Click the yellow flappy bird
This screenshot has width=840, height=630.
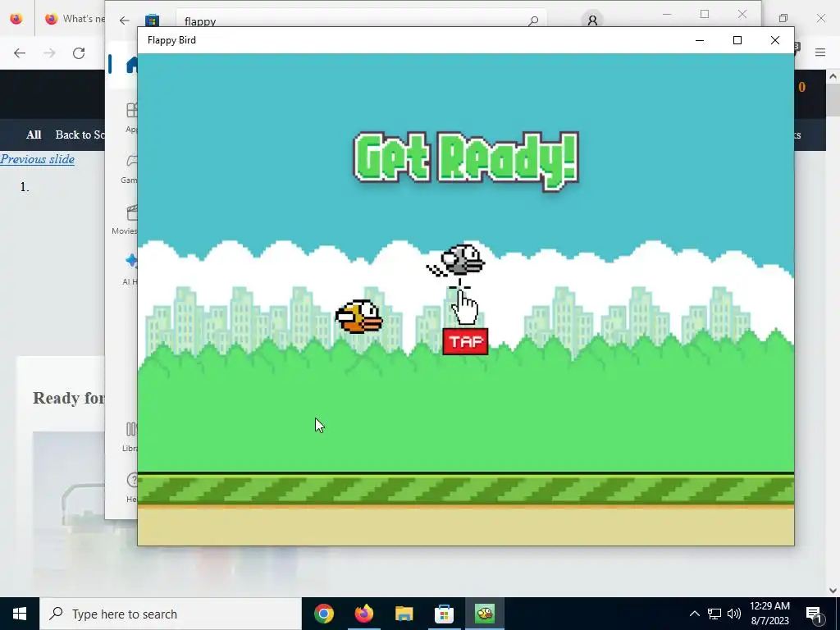[x=359, y=317]
